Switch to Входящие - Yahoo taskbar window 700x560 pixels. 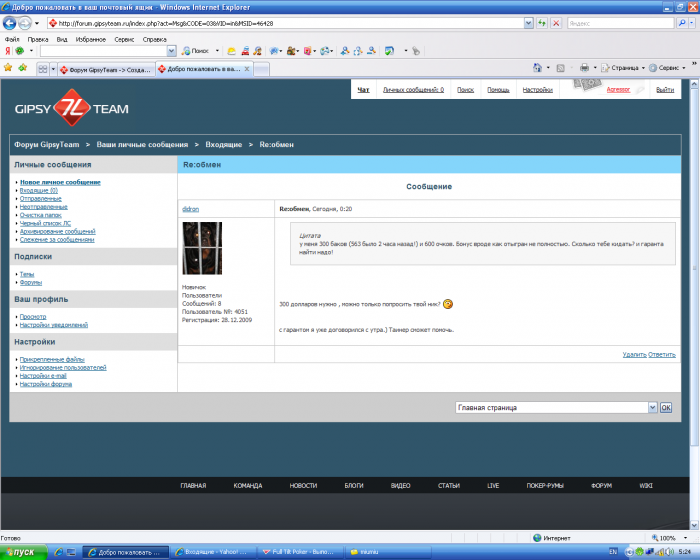click(214, 552)
